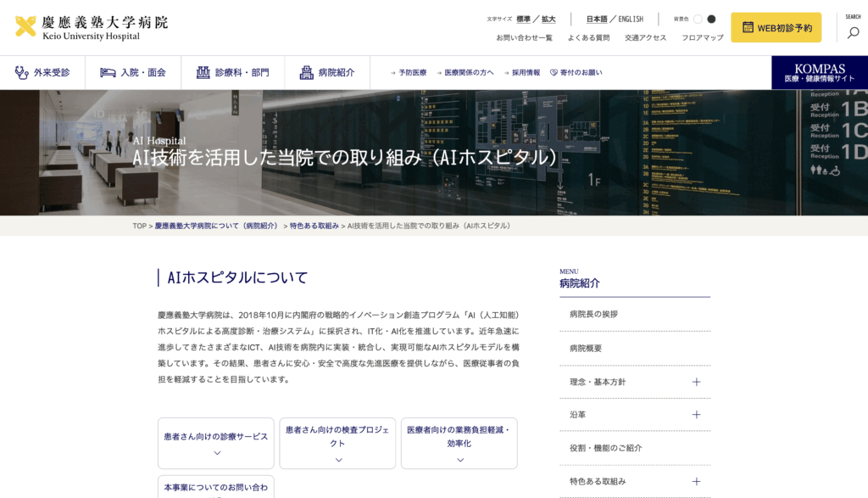
Task: Open the 予防医療 navigation link
Action: click(x=412, y=73)
